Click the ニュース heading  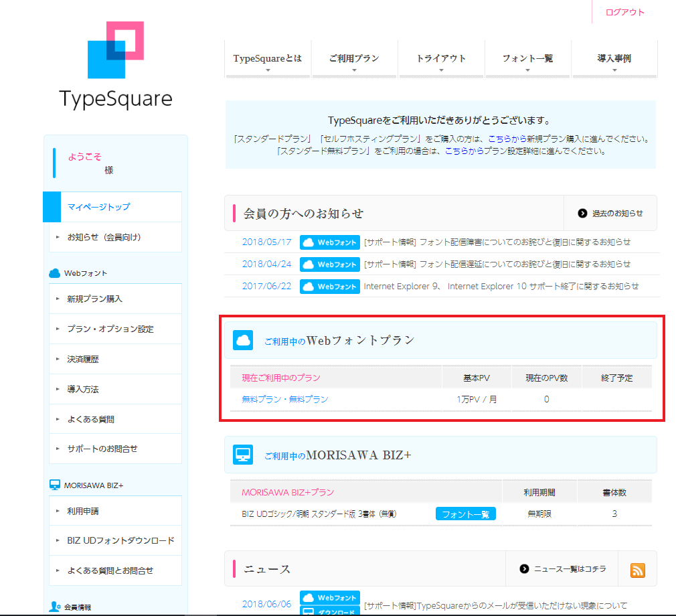tap(267, 569)
